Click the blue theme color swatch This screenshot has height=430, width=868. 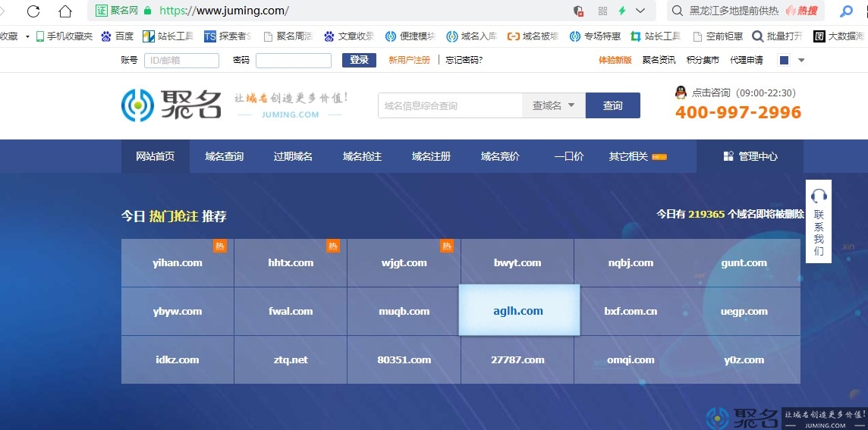coord(784,60)
